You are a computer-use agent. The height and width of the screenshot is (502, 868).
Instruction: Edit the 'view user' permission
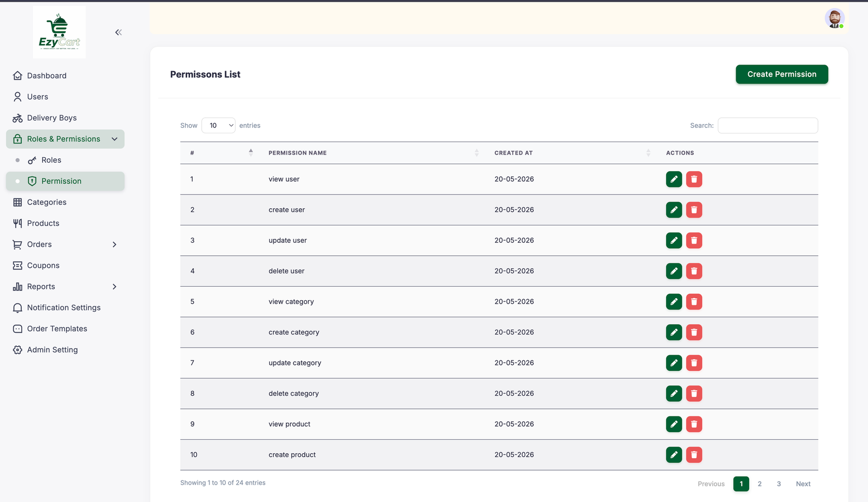[x=674, y=179]
